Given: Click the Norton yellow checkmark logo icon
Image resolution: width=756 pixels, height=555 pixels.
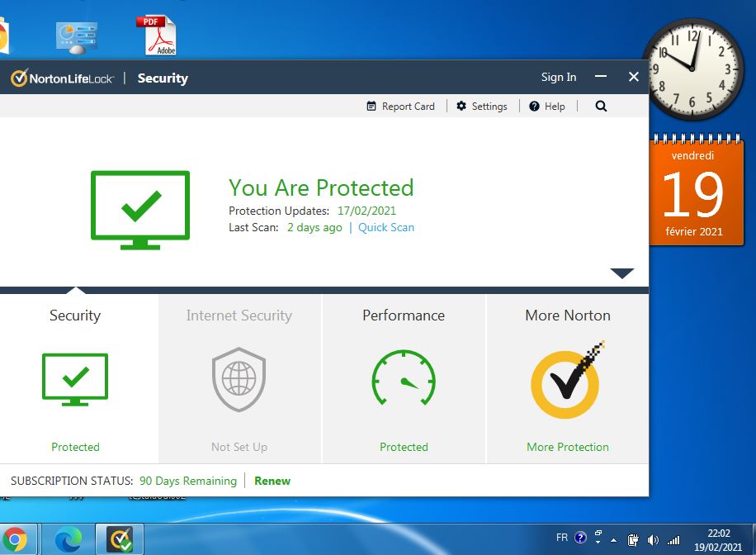Looking at the screenshot, I should [568, 380].
